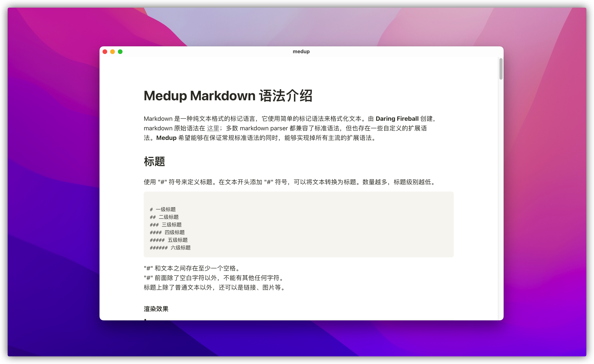
Task: Click the red close window button
Action: pyautogui.click(x=105, y=52)
